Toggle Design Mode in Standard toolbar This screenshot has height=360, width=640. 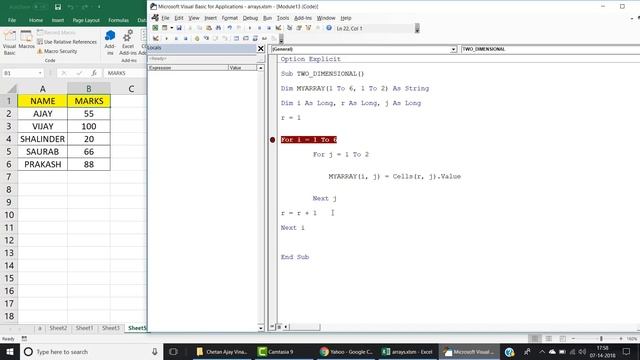pos(278,28)
